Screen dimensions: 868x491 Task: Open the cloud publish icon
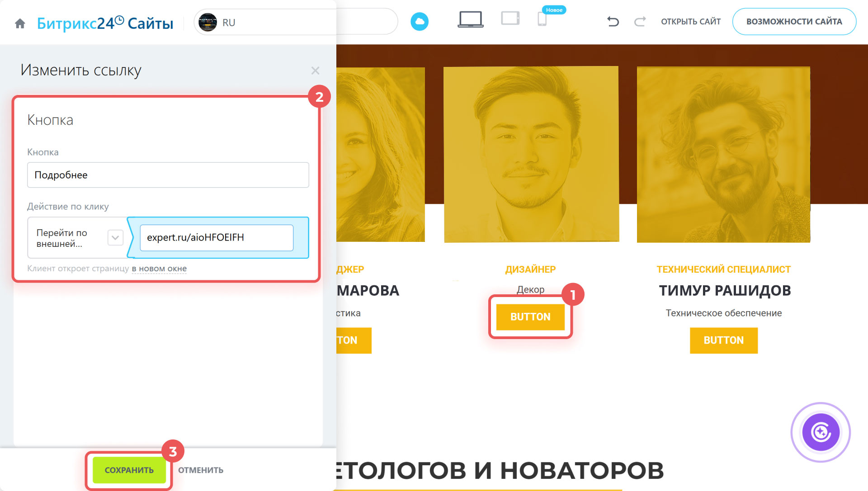coord(420,21)
